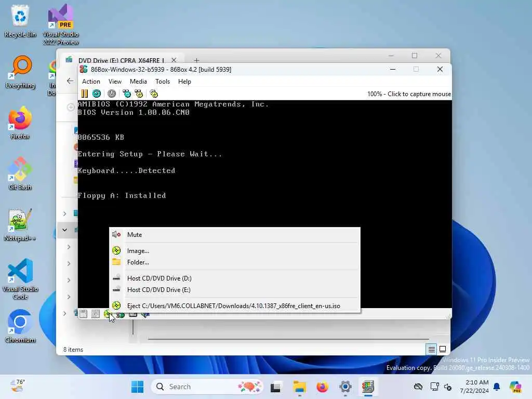Image resolution: width=532 pixels, height=399 pixels.
Task: Launch Chromium from desktop icon
Action: coord(20,326)
